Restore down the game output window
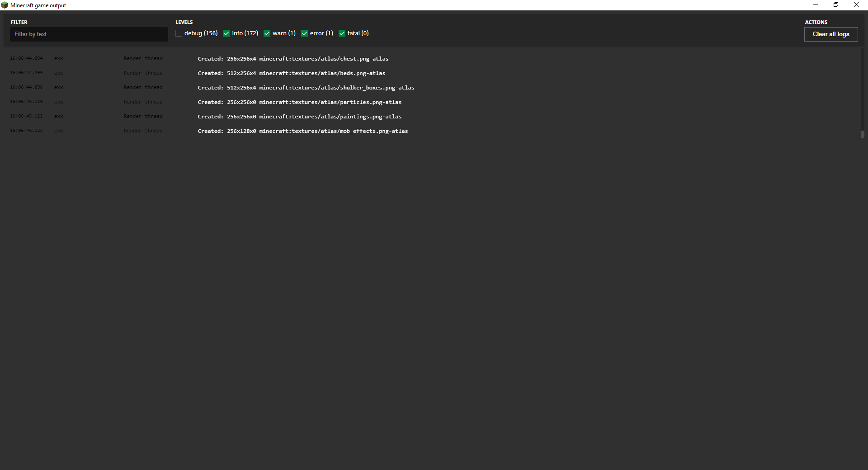 (x=836, y=5)
